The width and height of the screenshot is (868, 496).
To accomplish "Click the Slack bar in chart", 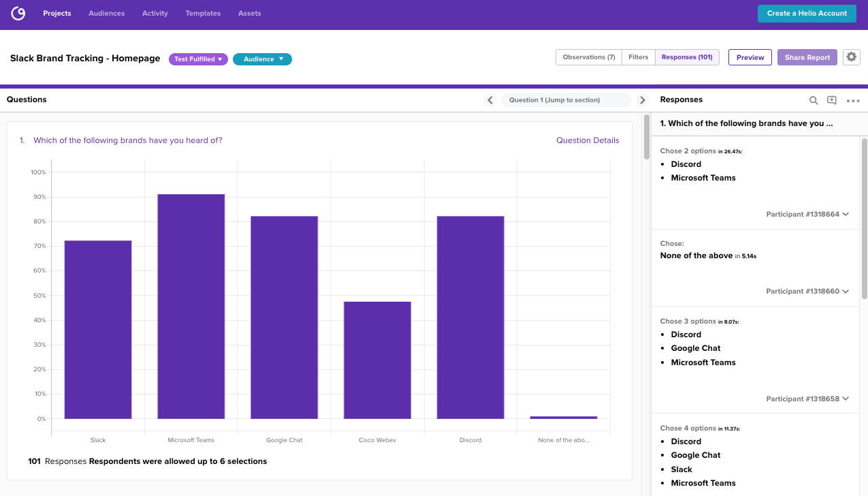I will point(98,330).
